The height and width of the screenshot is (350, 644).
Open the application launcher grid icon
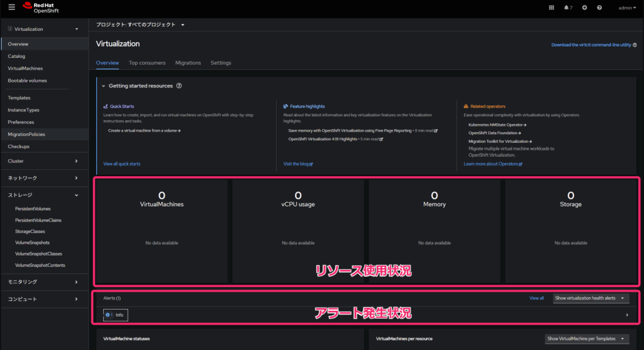pyautogui.click(x=552, y=8)
